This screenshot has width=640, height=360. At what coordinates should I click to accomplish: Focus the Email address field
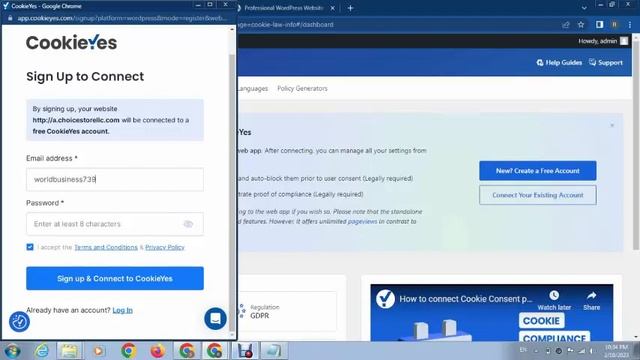coord(115,179)
